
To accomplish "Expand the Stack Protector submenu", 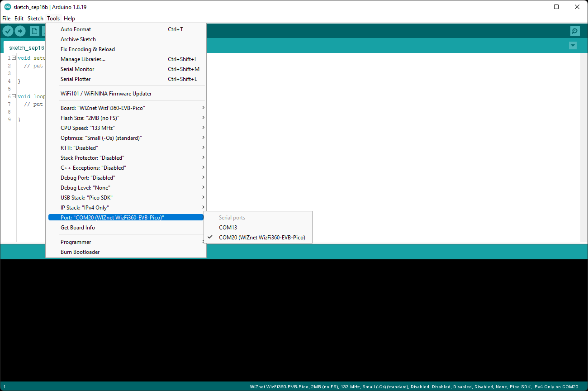I will point(126,158).
